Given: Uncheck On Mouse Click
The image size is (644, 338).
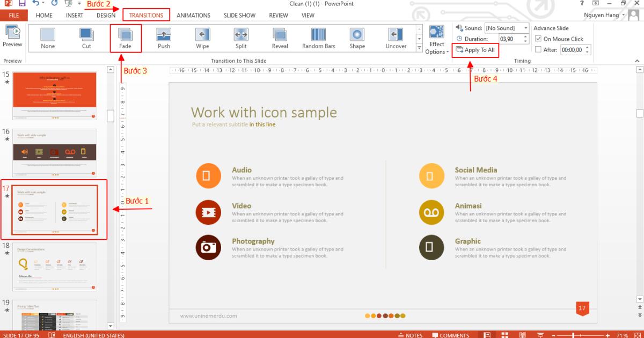Looking at the screenshot, I should (x=538, y=39).
